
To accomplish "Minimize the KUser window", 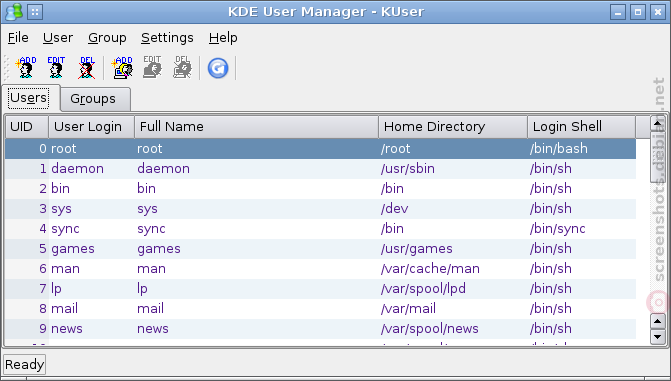I will coord(618,12).
